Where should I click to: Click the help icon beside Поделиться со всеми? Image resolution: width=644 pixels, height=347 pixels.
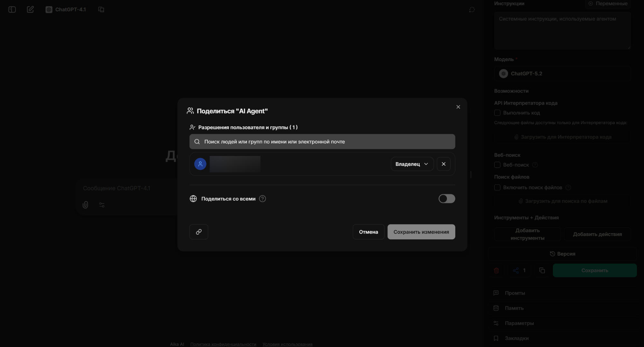262,199
